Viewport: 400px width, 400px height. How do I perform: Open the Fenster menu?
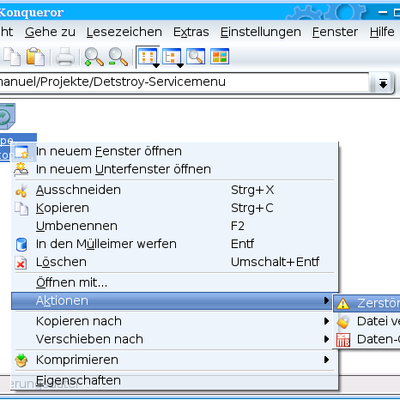pos(335,32)
